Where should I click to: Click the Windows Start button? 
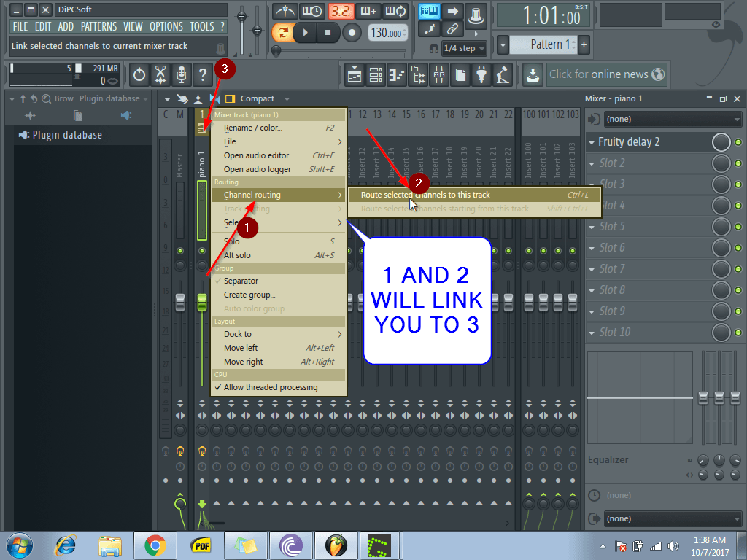click(20, 545)
